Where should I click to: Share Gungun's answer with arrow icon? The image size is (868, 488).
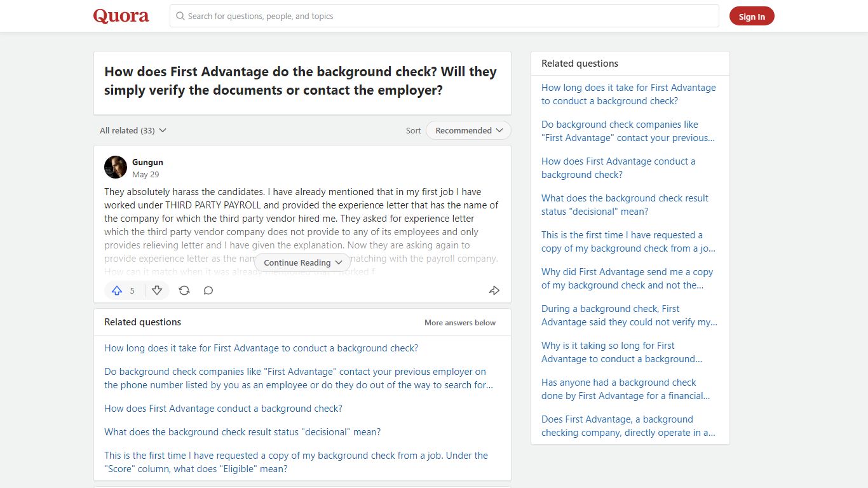pos(494,290)
